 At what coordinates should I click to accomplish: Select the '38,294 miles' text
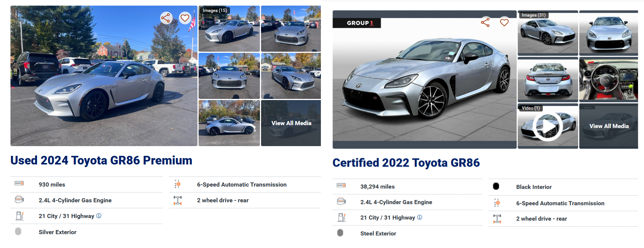[x=377, y=187]
